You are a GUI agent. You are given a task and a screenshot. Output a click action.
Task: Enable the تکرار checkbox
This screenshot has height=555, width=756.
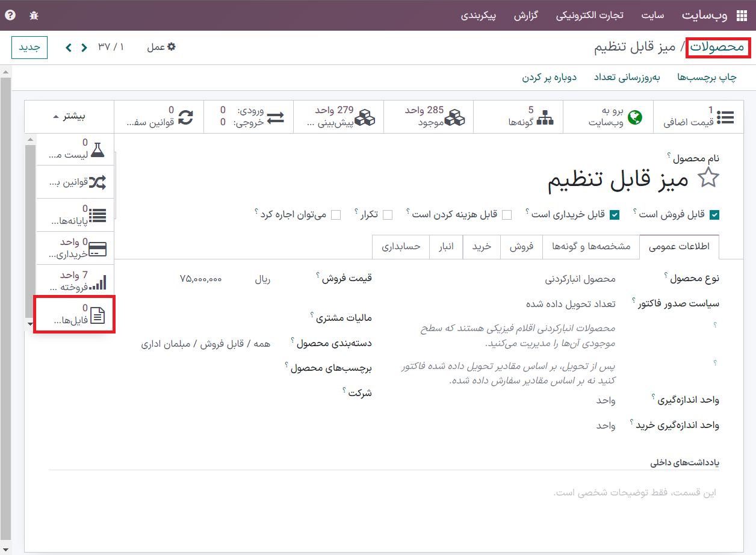tap(388, 215)
